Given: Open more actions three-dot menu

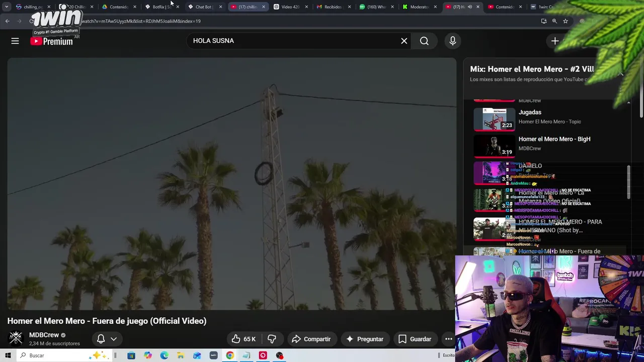Looking at the screenshot, I should coord(448,339).
